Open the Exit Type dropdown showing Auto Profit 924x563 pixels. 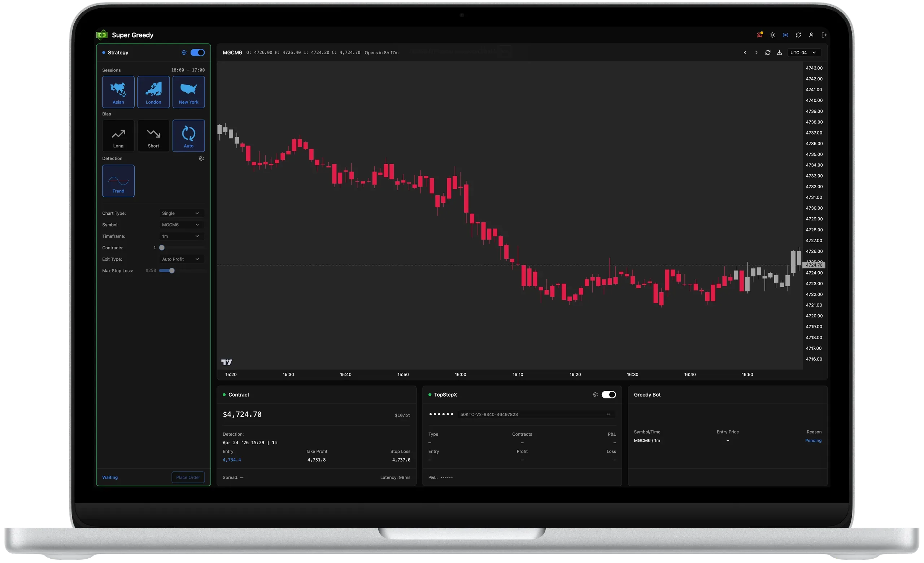click(x=182, y=259)
